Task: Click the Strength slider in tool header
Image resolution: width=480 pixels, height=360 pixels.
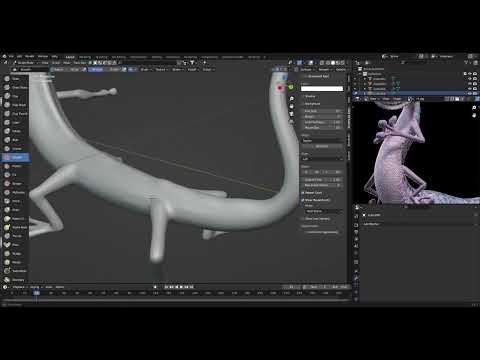Action: (x=104, y=69)
